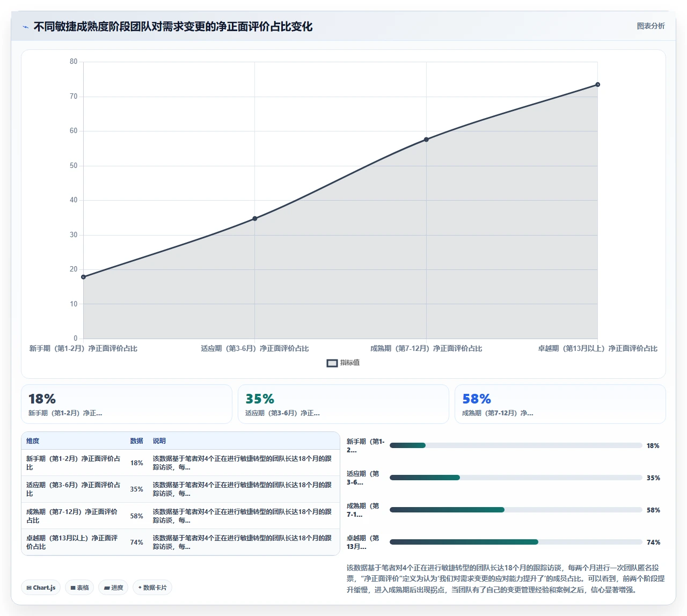The height and width of the screenshot is (616, 687).
Task: Select table cell 卓越期（第13月以上）净正面评价占比
Action: [x=74, y=542]
